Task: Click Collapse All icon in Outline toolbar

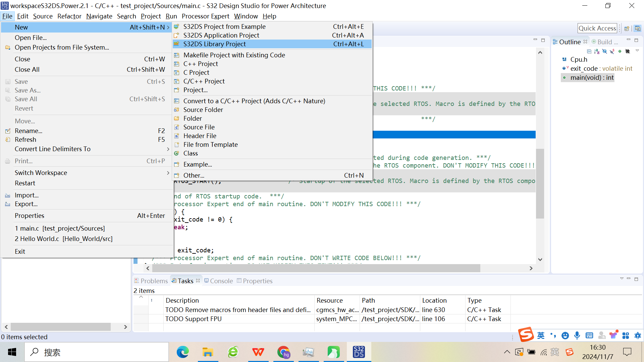Action: pos(589,51)
